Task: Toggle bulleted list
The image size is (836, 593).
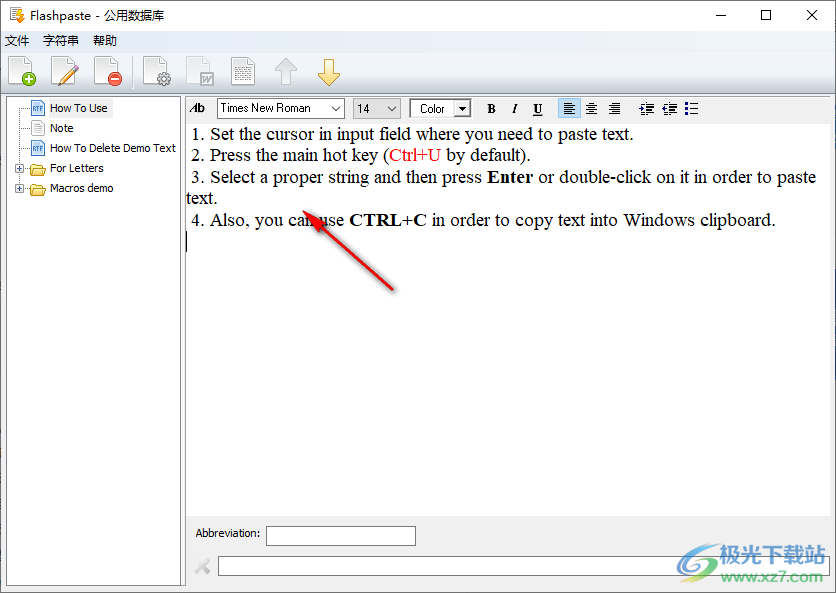Action: click(x=692, y=109)
